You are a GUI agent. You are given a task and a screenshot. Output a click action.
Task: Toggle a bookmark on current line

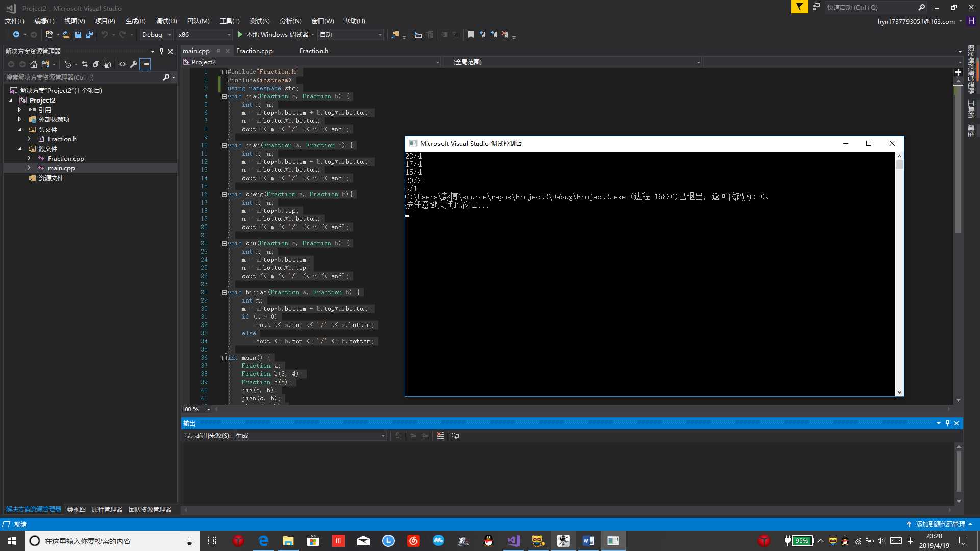click(471, 35)
